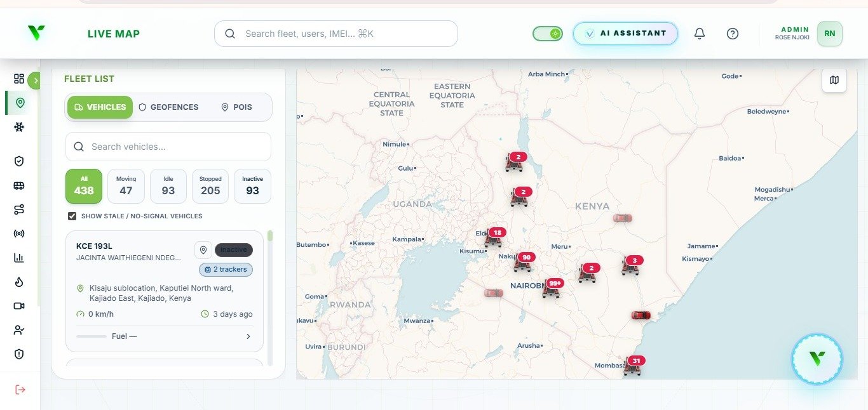868x410 pixels.
Task: Open the dashboard grid icon in sidebar
Action: (19, 79)
